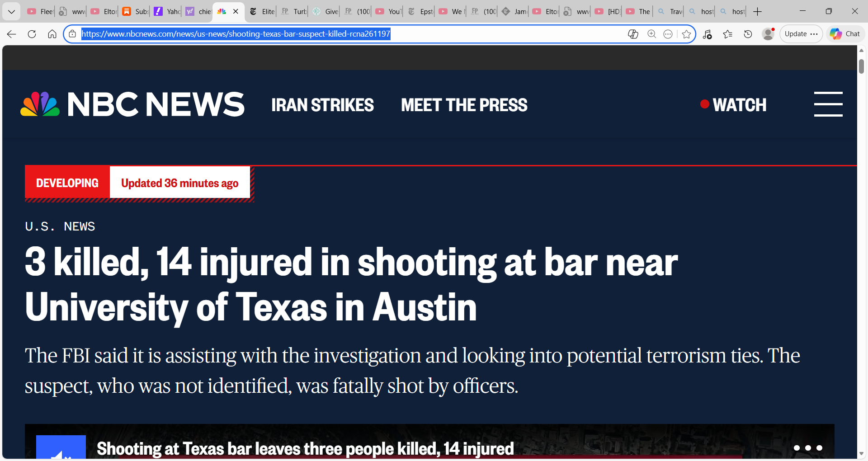
Task: Open the IRAN STRIKES section
Action: (x=322, y=105)
